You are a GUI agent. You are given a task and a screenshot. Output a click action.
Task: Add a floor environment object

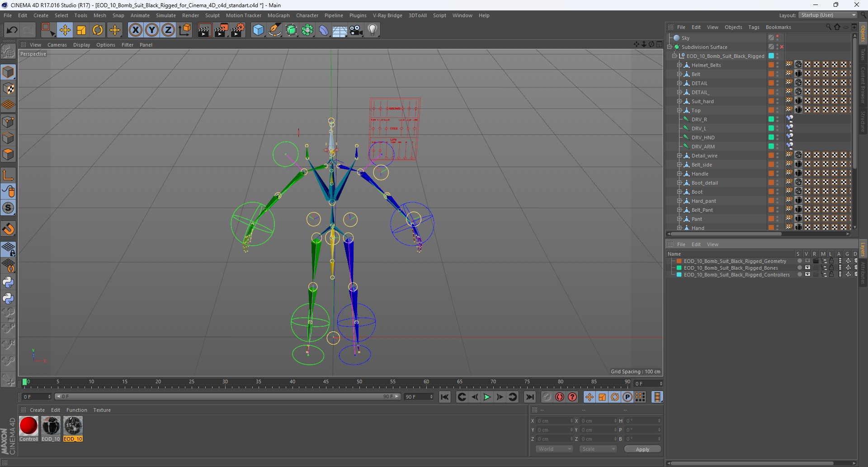click(x=340, y=30)
